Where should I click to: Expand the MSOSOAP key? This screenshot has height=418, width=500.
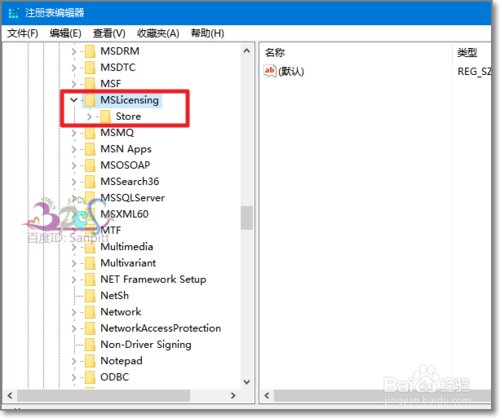coord(74,165)
